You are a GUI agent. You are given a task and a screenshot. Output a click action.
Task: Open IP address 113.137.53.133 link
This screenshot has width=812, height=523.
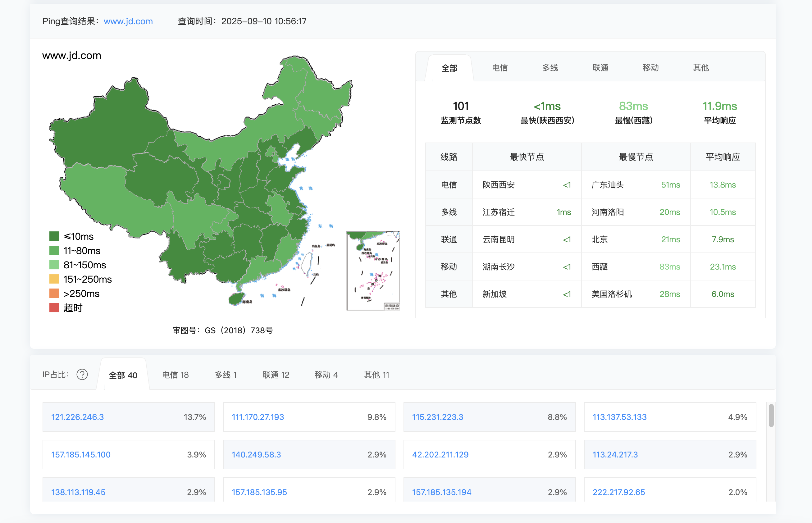[619, 417]
